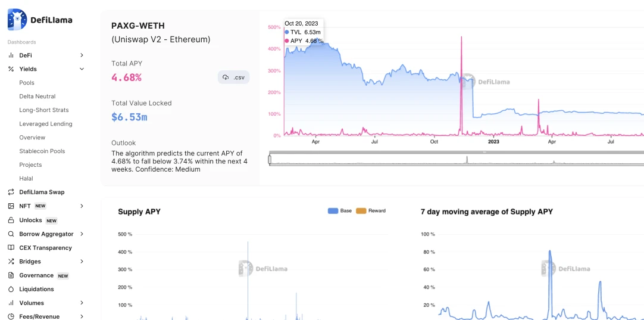Click the Yields percent icon
The width and height of the screenshot is (644, 320).
11,69
